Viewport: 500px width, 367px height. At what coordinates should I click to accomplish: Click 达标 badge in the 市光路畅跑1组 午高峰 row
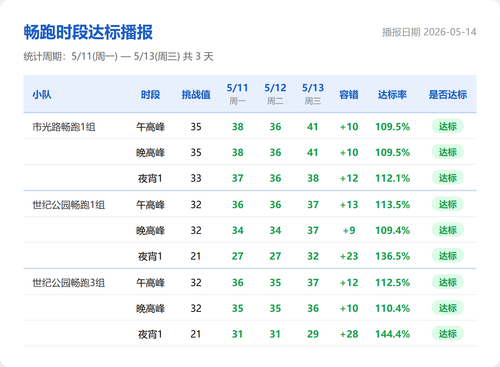448,126
